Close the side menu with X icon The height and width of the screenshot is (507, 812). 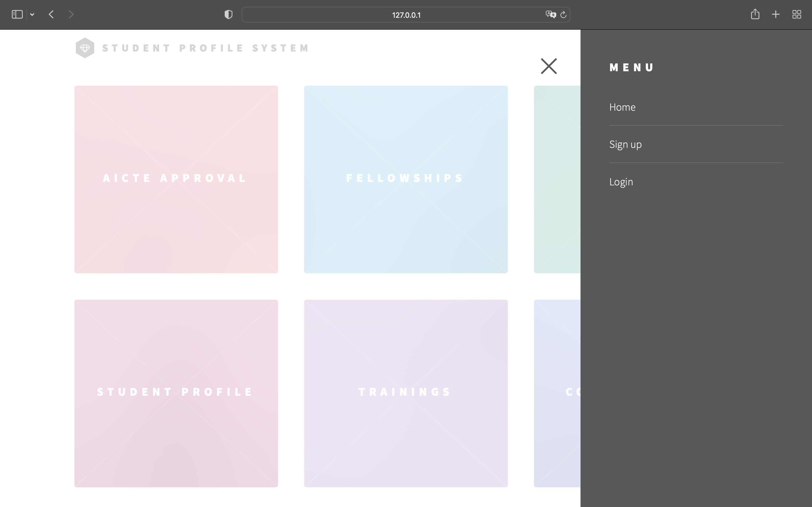[x=549, y=66]
